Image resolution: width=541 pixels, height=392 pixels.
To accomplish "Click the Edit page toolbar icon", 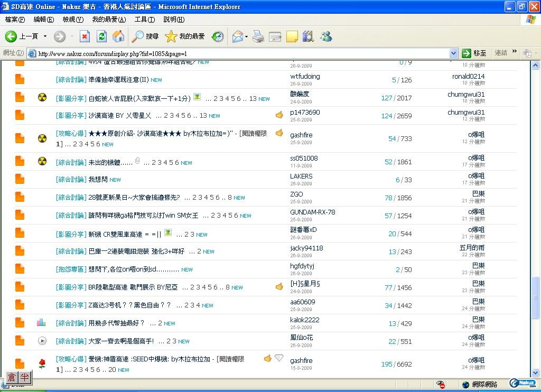I will (x=275, y=36).
